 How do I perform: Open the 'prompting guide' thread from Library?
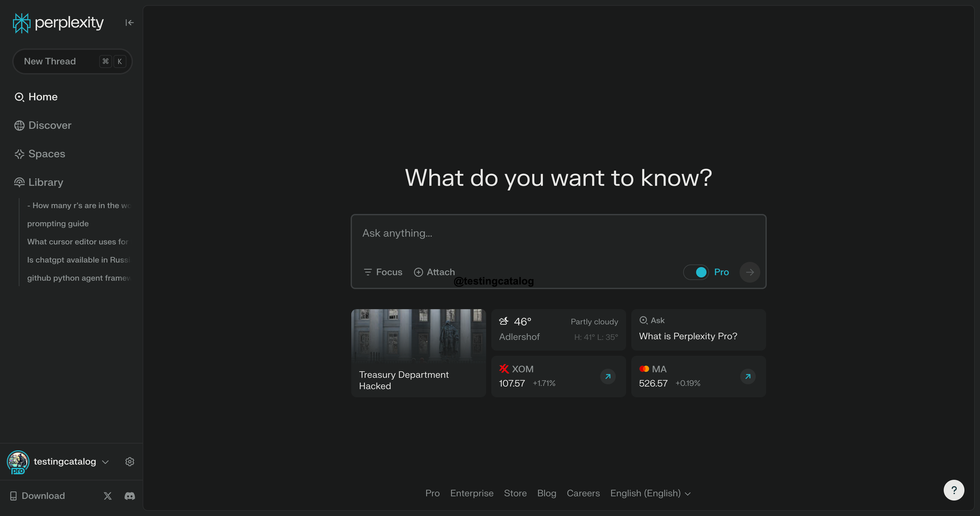[x=58, y=224]
